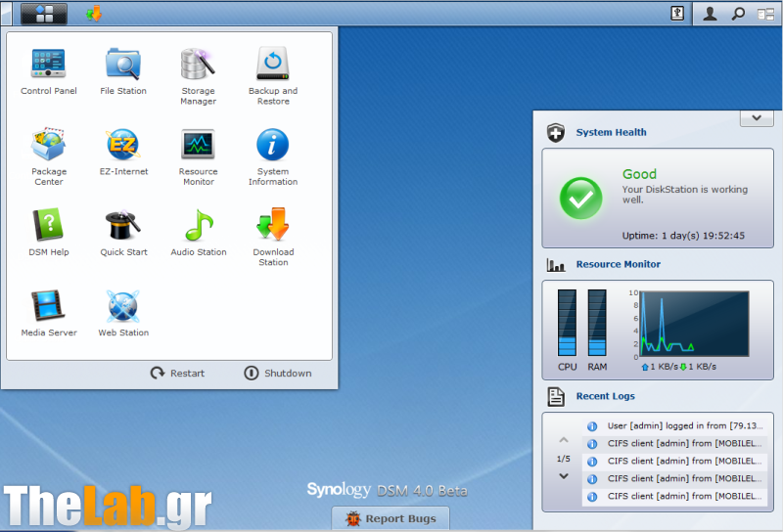Go to previous page of logs
The width and height of the screenshot is (783, 532).
pos(564,440)
